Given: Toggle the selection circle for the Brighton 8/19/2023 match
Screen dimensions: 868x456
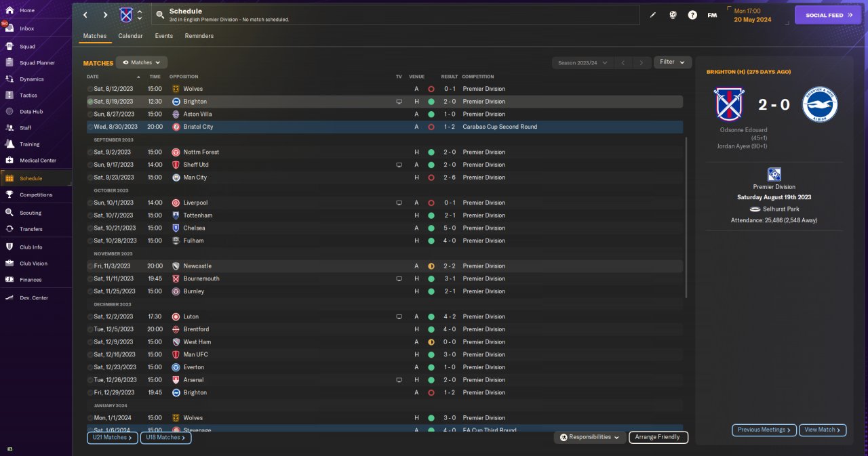Looking at the screenshot, I should point(90,102).
